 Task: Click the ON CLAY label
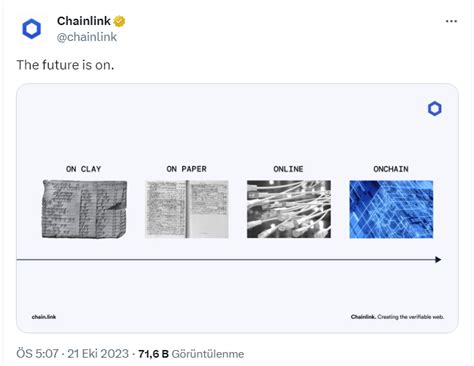pyautogui.click(x=84, y=169)
